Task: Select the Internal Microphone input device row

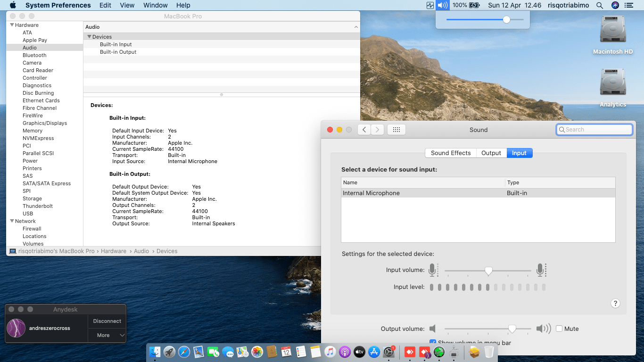Action: tap(478, 193)
